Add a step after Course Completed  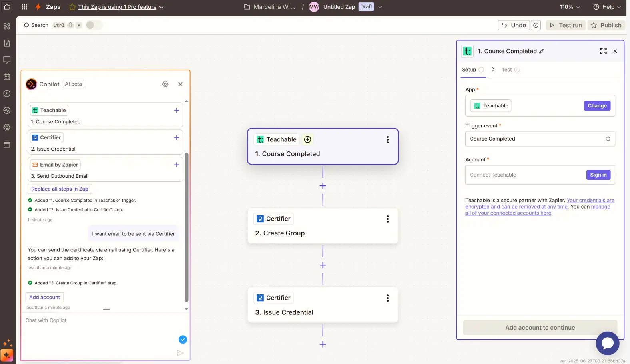pos(323,186)
